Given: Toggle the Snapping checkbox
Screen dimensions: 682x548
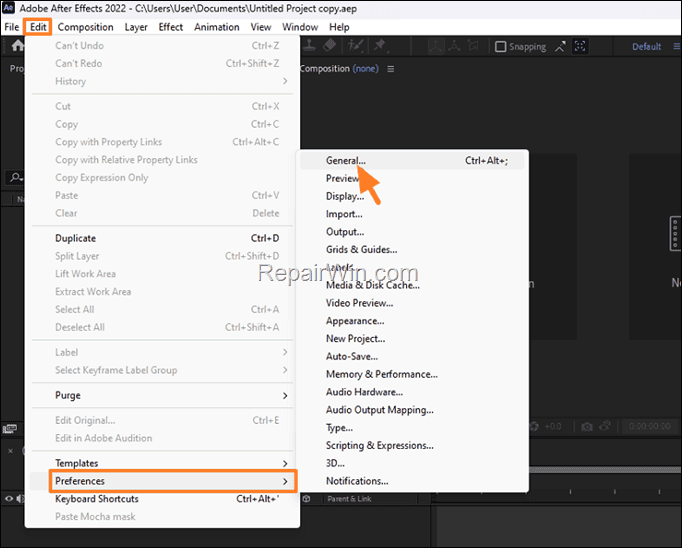Looking at the screenshot, I should click(x=501, y=47).
